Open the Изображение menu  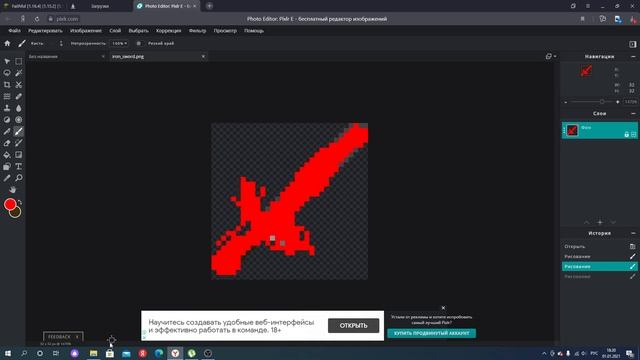tap(86, 31)
